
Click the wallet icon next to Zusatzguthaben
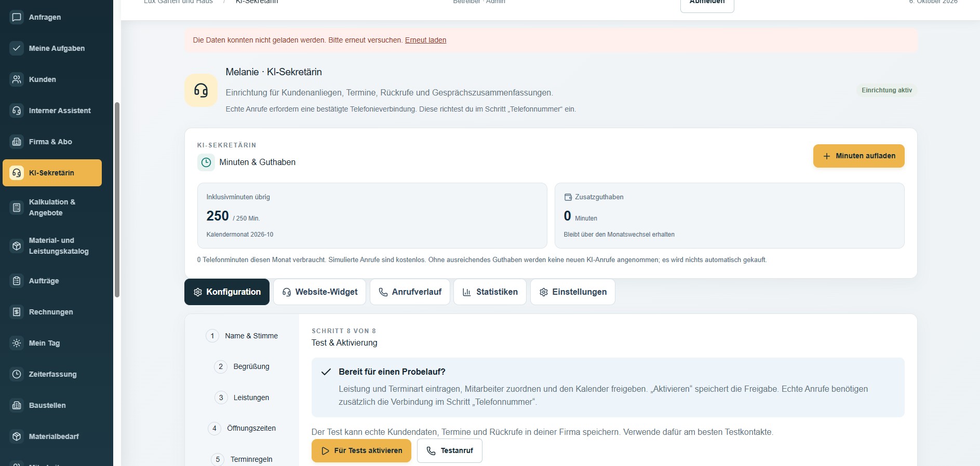click(568, 197)
